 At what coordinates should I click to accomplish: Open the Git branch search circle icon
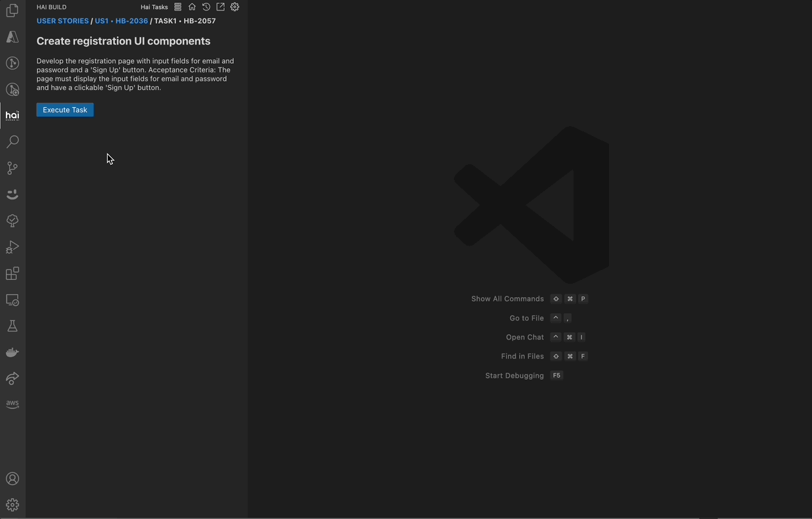(x=12, y=89)
